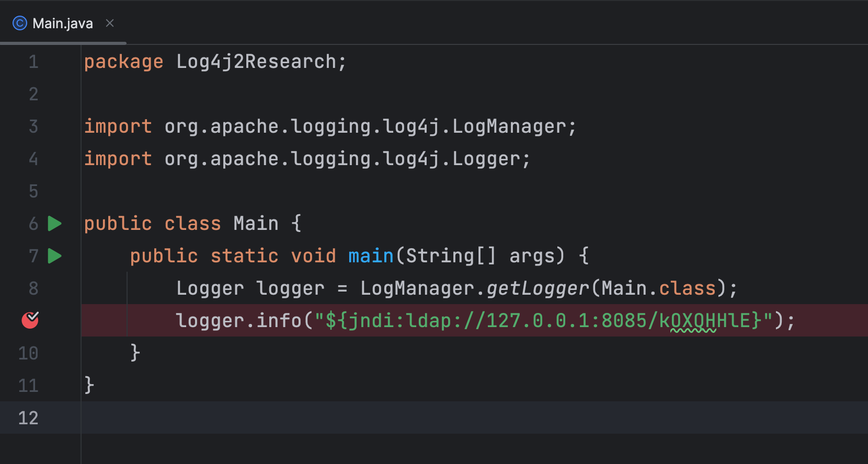This screenshot has width=868, height=464.
Task: Click the 'org.apache.logging.log4j.Logger' import
Action: coord(341,159)
